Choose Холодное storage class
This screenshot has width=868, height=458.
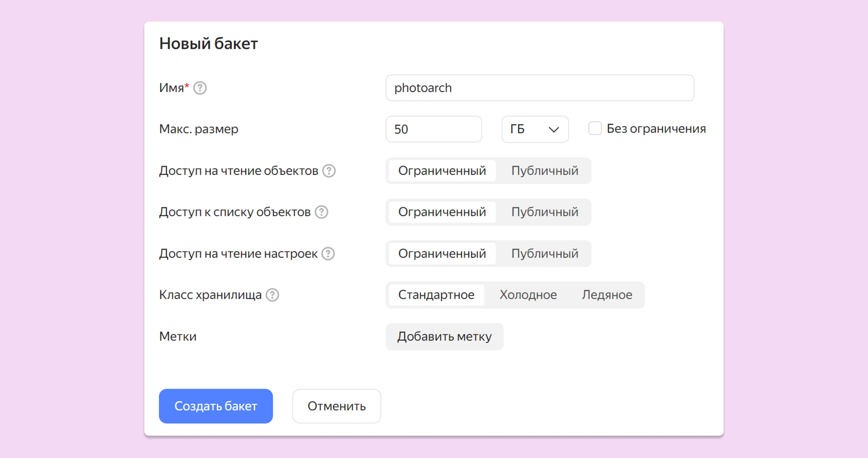(528, 295)
